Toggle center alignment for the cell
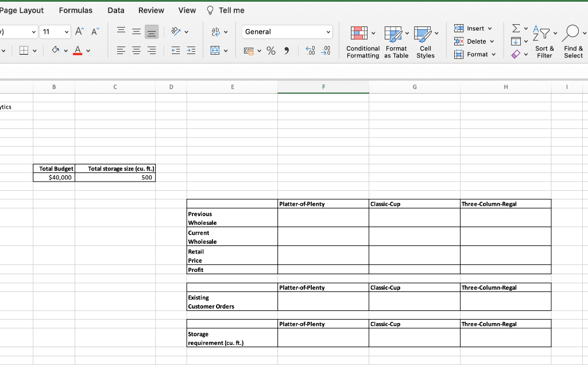 point(136,51)
